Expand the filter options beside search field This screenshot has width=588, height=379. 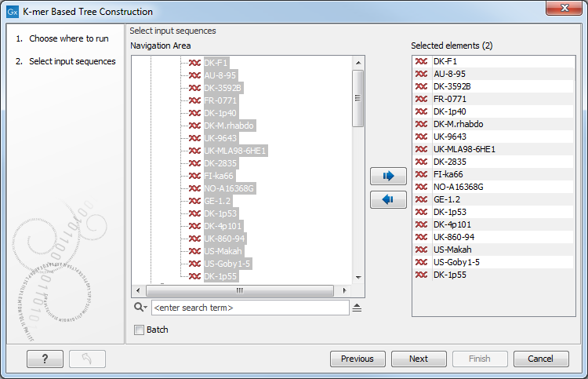click(x=357, y=308)
